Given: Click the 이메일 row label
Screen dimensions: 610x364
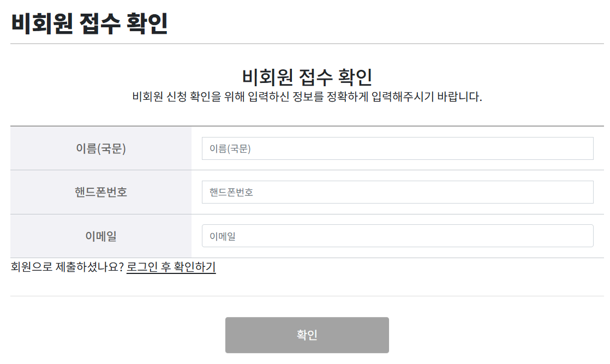Looking at the screenshot, I should tap(101, 236).
